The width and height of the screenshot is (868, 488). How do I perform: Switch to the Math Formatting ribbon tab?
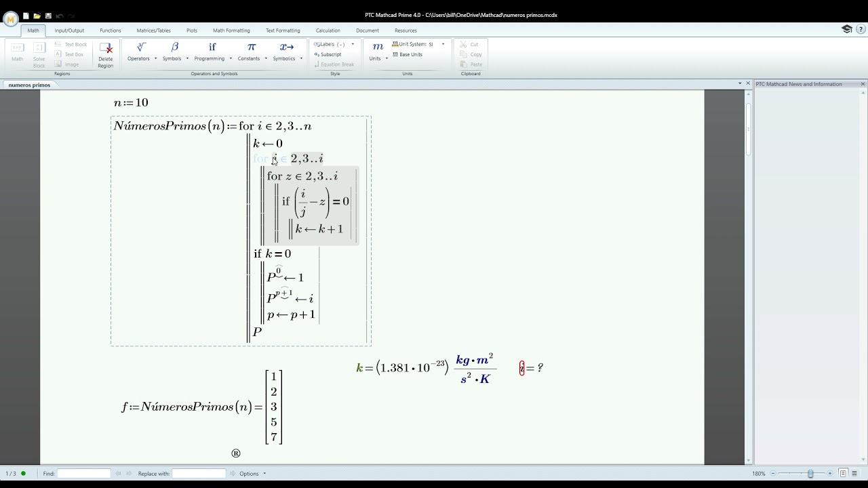pyautogui.click(x=231, y=30)
